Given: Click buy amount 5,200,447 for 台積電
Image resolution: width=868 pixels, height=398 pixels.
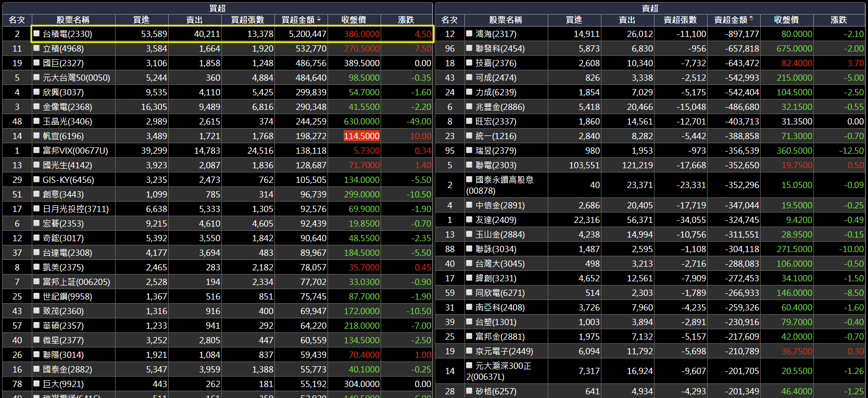Looking at the screenshot, I should pyautogui.click(x=308, y=34).
